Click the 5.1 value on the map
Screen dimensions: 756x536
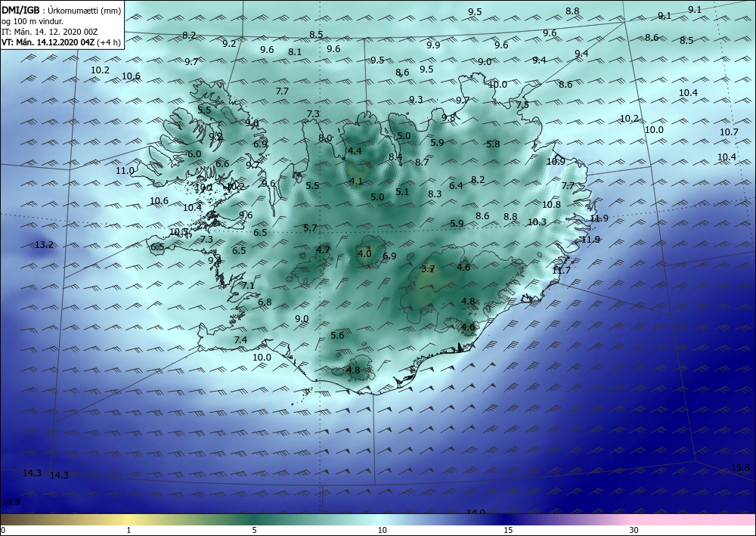pos(402,192)
